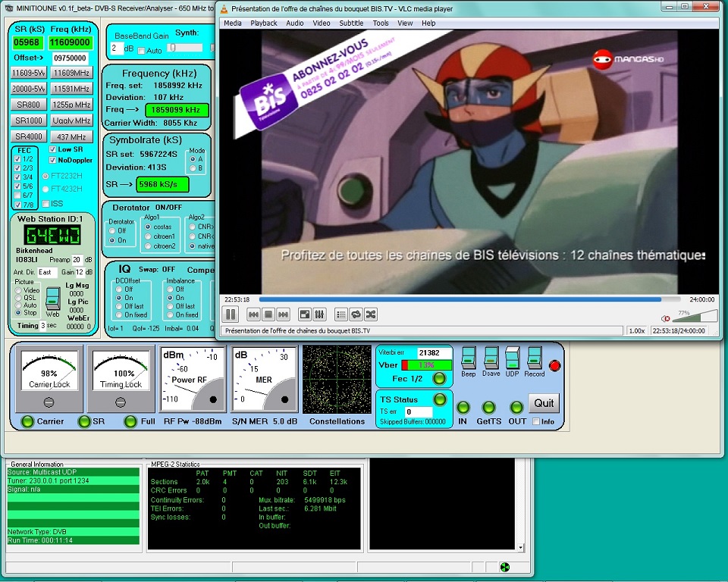The image size is (728, 582).
Task: Toggle the NoDoppler checkbox
Action: (x=52, y=160)
